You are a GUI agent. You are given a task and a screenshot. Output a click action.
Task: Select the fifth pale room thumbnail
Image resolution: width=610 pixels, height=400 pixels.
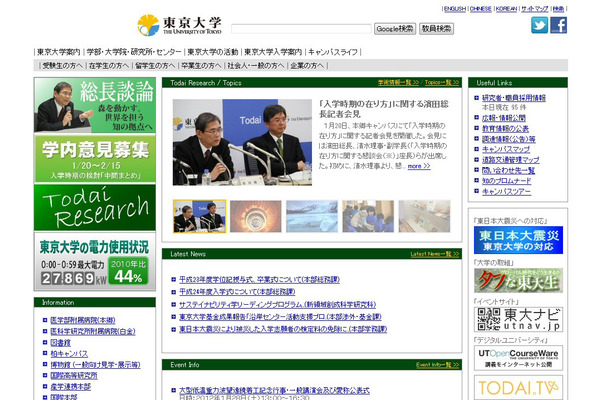click(x=424, y=216)
